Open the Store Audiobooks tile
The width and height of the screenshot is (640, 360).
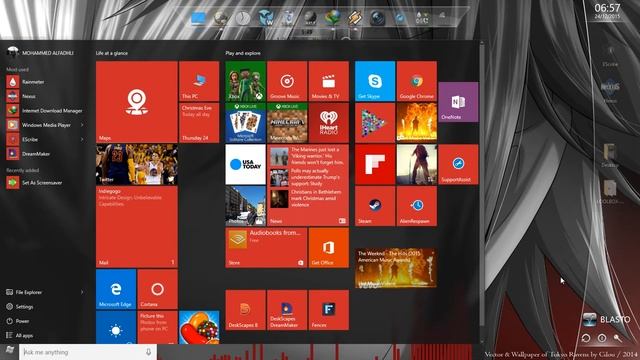(x=266, y=247)
